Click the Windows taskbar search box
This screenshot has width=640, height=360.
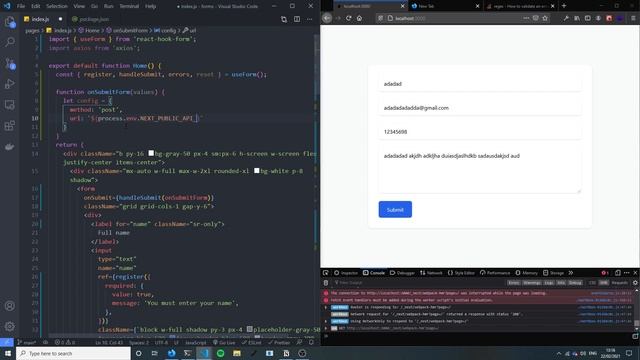(x=73, y=353)
